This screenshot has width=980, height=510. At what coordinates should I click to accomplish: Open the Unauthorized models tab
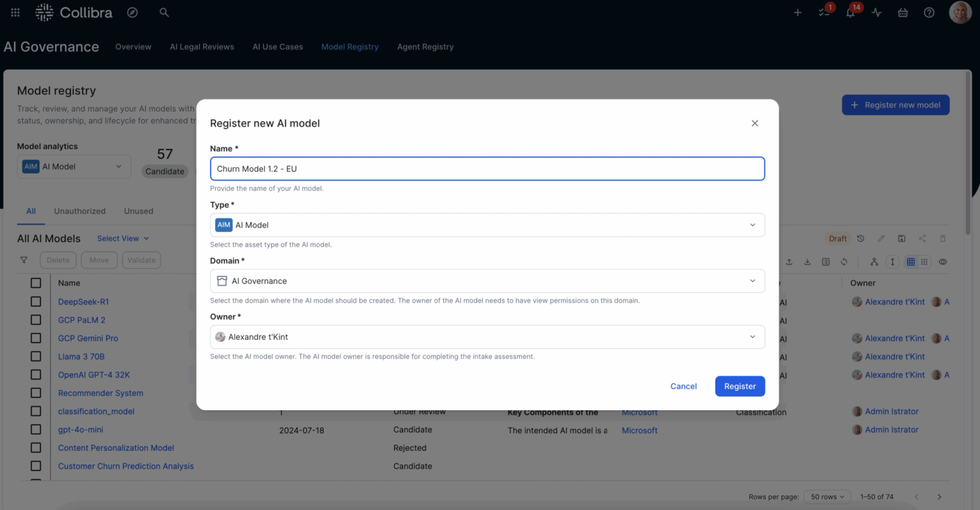pyautogui.click(x=80, y=211)
